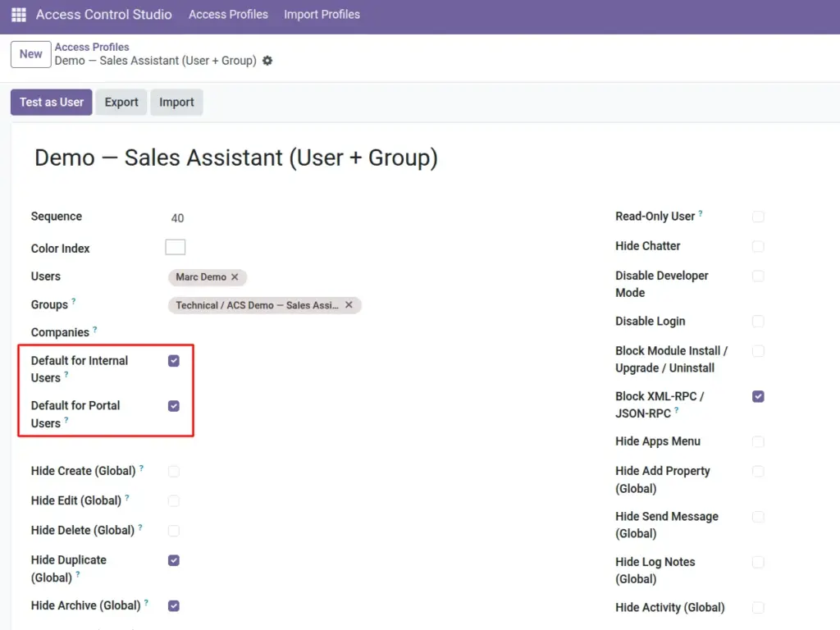
Task: Go to Access Control Studio home
Action: pos(104,15)
